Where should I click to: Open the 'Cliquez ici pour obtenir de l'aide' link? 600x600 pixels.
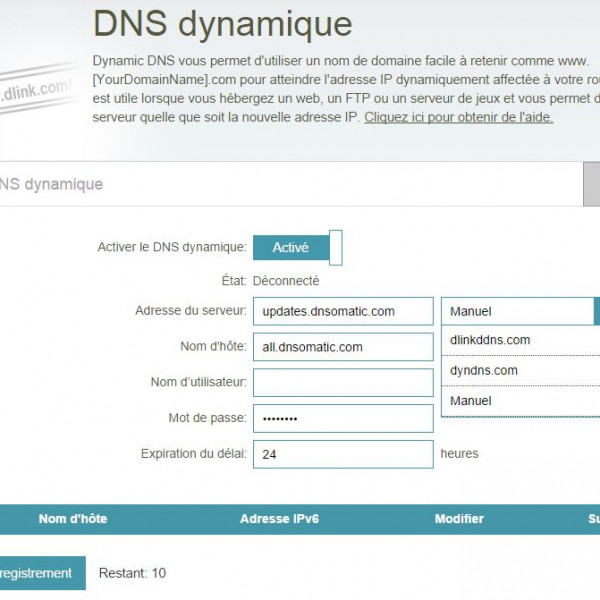click(458, 117)
